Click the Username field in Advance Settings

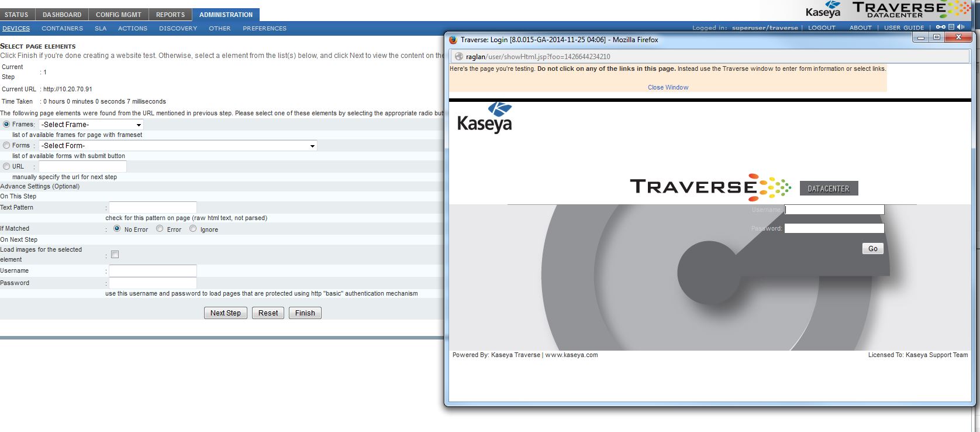coord(153,271)
